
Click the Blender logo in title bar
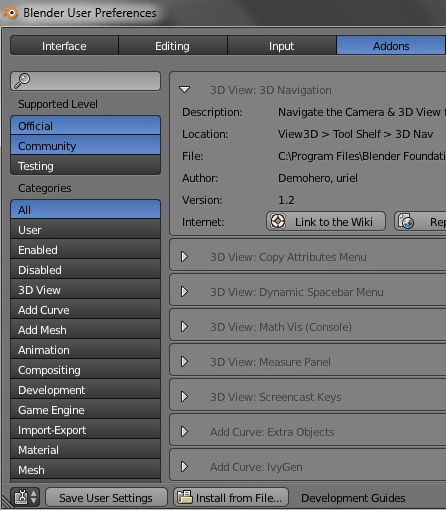10,13
